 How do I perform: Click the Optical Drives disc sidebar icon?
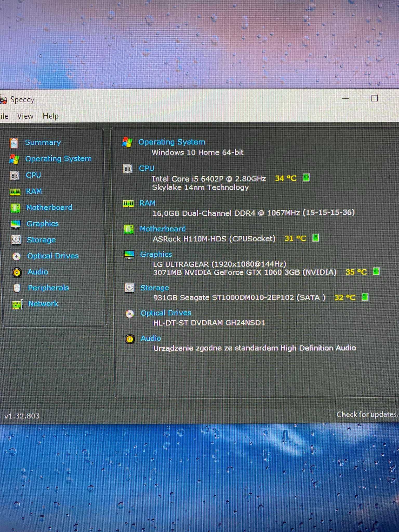click(16, 256)
